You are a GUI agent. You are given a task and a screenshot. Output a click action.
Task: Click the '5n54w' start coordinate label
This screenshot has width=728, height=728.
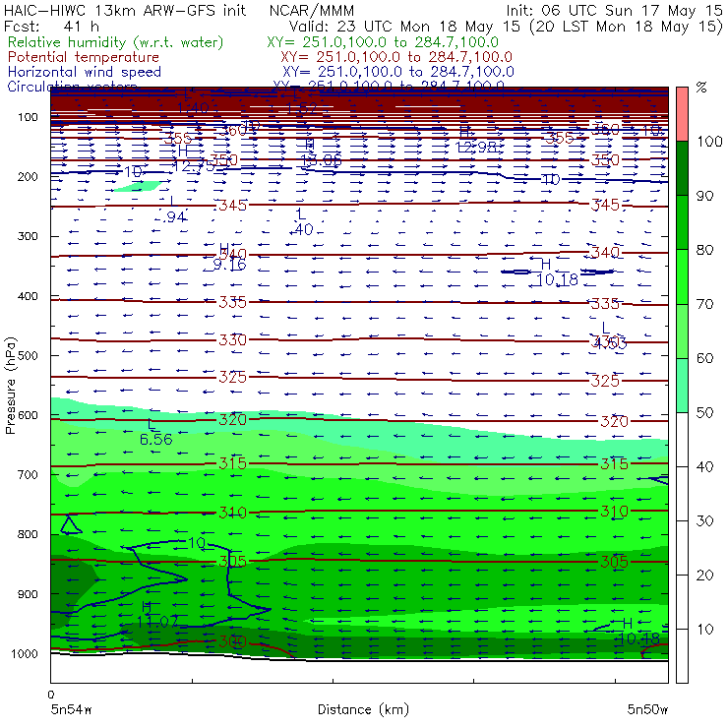click(x=71, y=709)
